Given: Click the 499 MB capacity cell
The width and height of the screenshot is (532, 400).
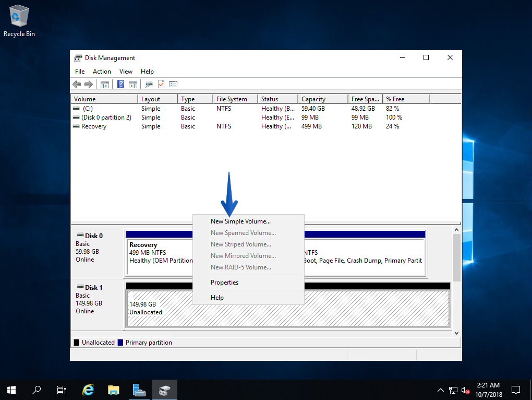Looking at the screenshot, I should point(311,126).
